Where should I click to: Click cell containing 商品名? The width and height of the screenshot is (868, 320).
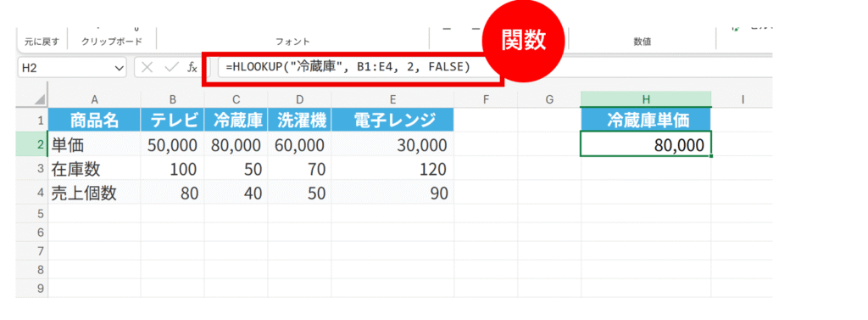(x=95, y=120)
